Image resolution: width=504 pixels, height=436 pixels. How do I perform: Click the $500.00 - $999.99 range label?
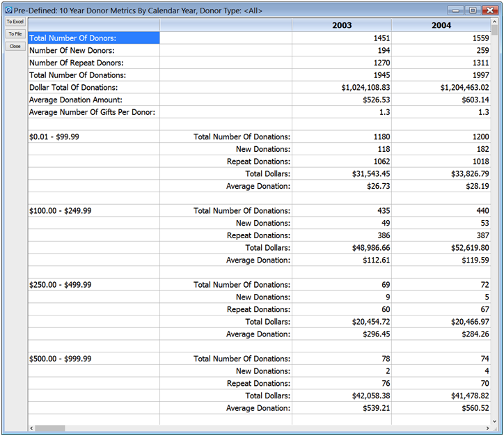pos(60,359)
